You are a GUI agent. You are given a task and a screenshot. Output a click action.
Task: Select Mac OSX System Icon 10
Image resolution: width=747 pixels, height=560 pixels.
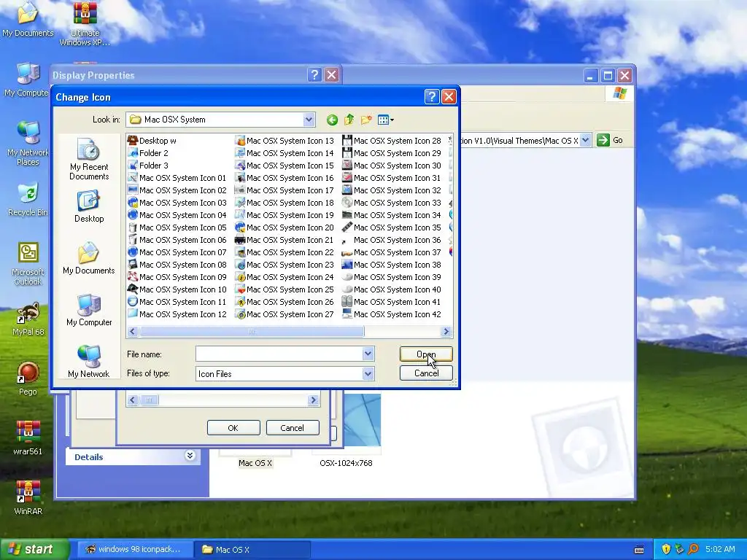pyautogui.click(x=177, y=289)
